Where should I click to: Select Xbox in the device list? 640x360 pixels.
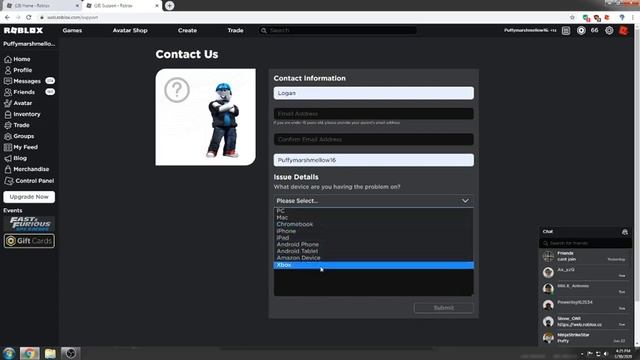tap(373, 265)
